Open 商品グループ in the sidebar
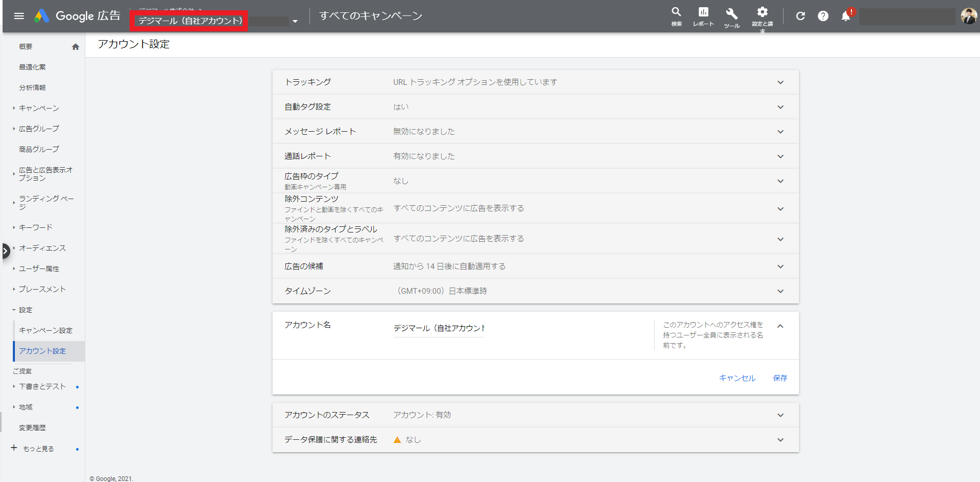980x482 pixels. (x=39, y=149)
